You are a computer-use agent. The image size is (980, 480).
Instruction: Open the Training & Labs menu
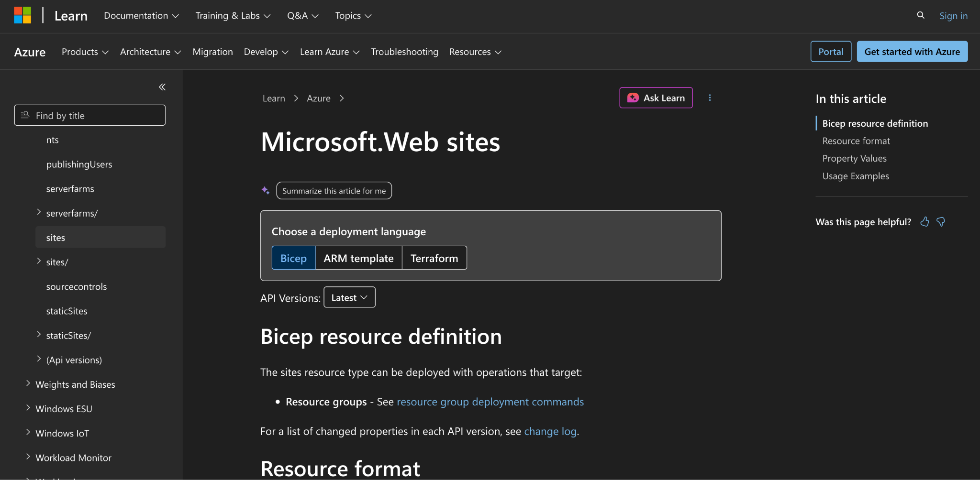[233, 16]
